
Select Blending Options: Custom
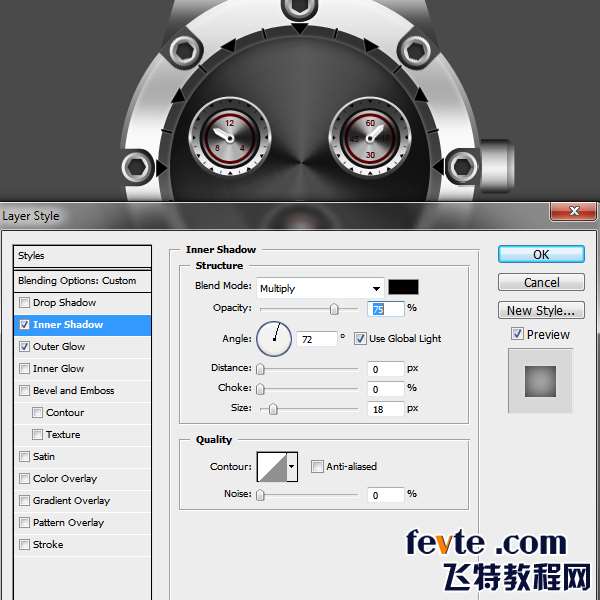[x=77, y=281]
